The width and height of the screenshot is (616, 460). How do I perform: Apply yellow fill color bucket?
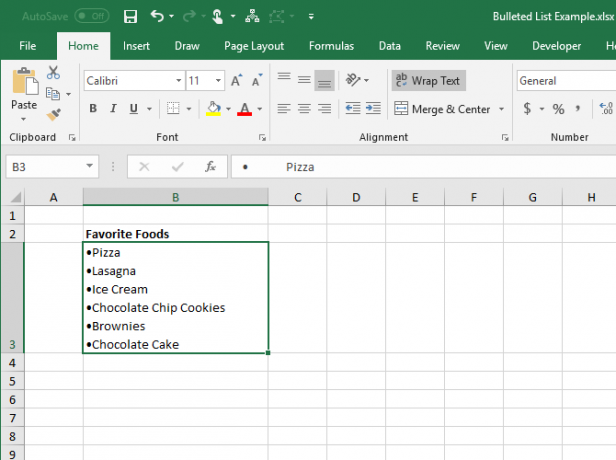click(x=213, y=108)
